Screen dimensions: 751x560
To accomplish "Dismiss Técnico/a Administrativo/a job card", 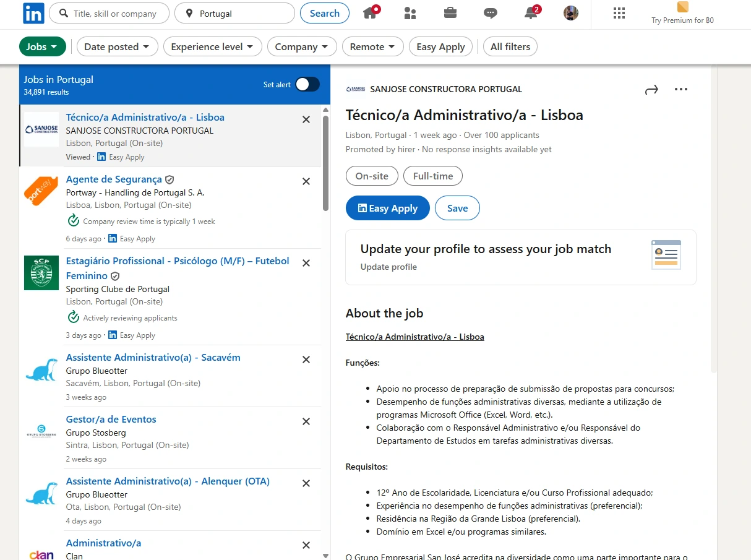I will coord(306,119).
